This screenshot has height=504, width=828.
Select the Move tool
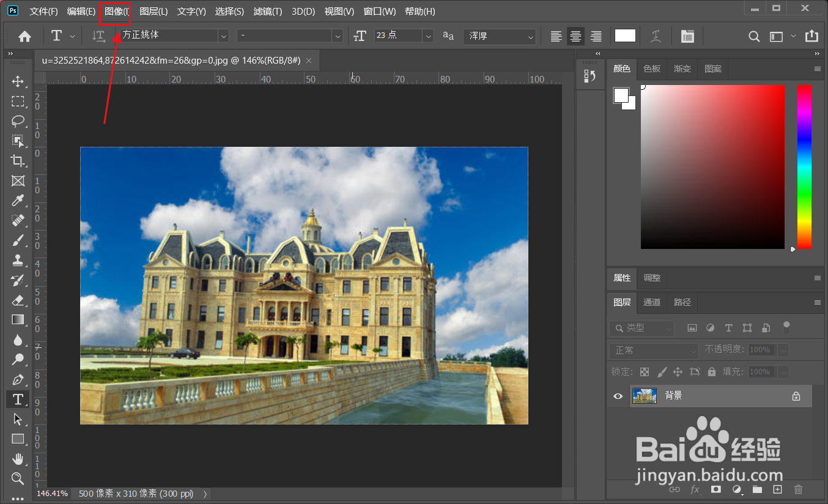coord(18,81)
